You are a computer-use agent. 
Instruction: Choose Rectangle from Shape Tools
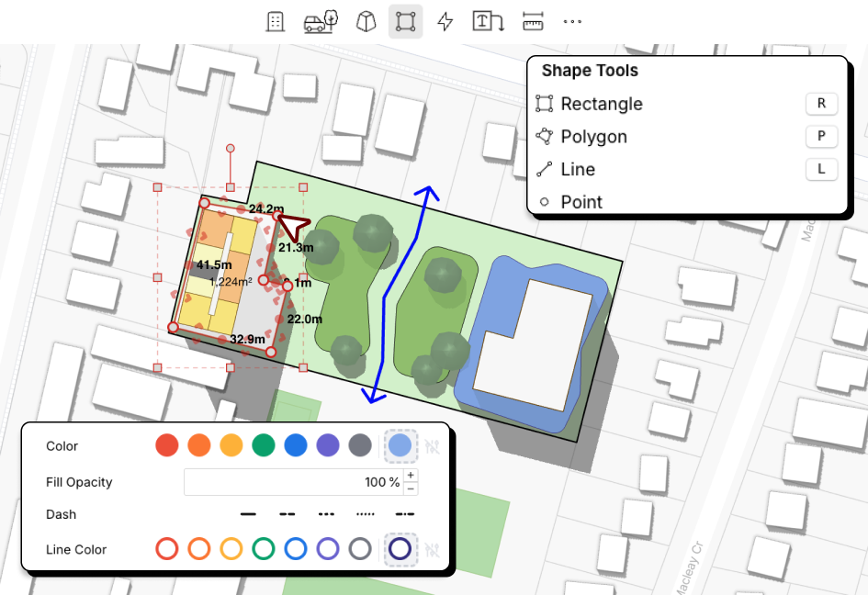click(602, 104)
